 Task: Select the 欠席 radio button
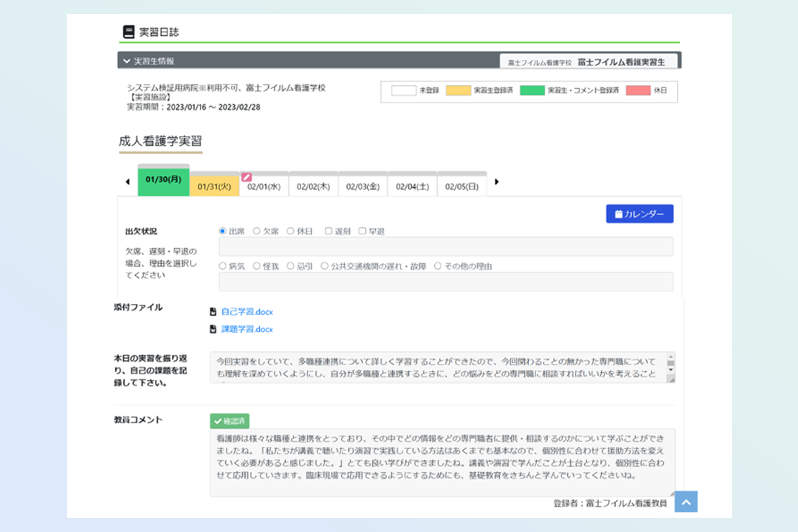point(257,231)
